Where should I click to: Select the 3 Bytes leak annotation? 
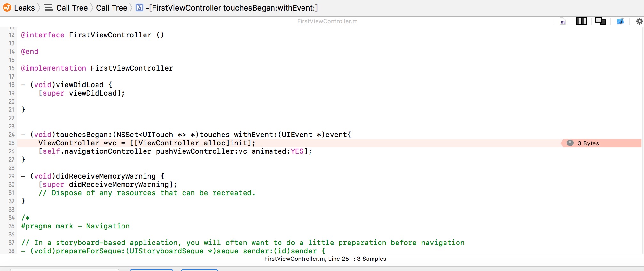point(588,143)
